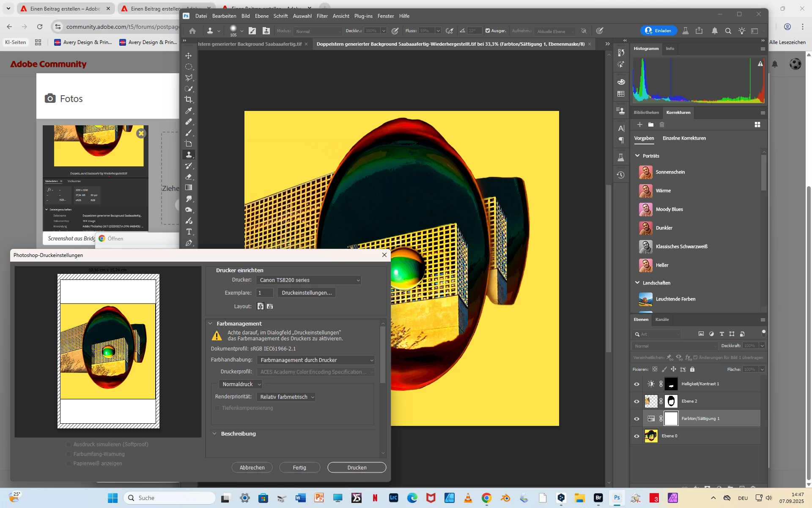Click the Druckeinstellungen... button

click(x=306, y=293)
